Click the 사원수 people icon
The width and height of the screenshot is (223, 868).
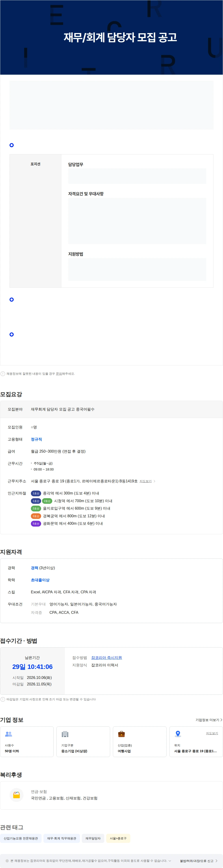pos(8,734)
